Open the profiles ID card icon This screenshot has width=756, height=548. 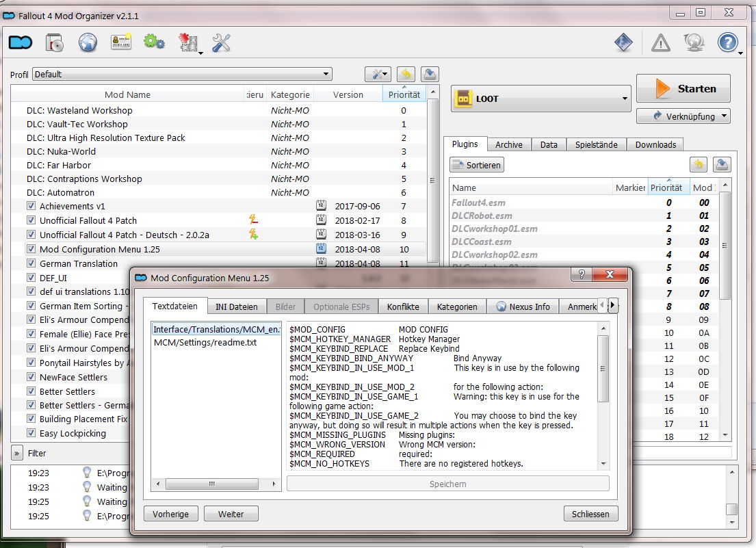pyautogui.click(x=121, y=42)
